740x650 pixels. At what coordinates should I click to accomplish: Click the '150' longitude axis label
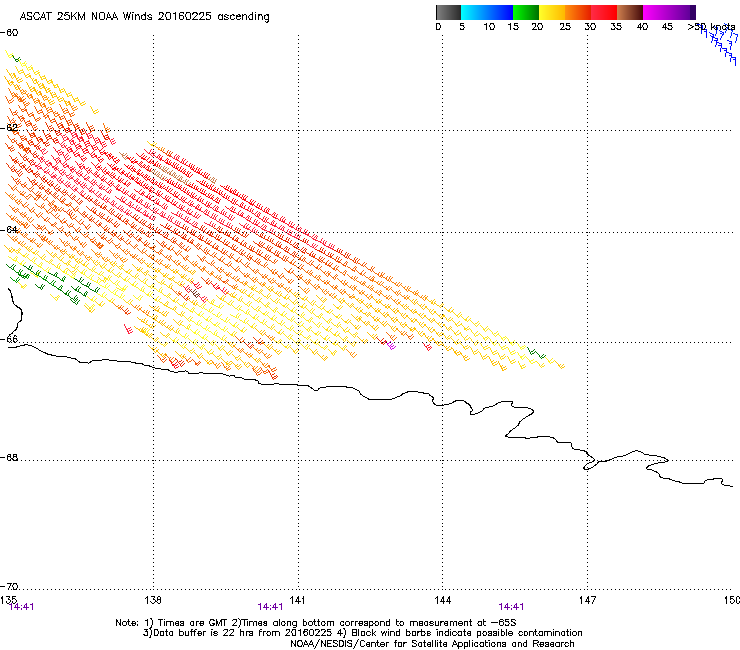[x=732, y=600]
